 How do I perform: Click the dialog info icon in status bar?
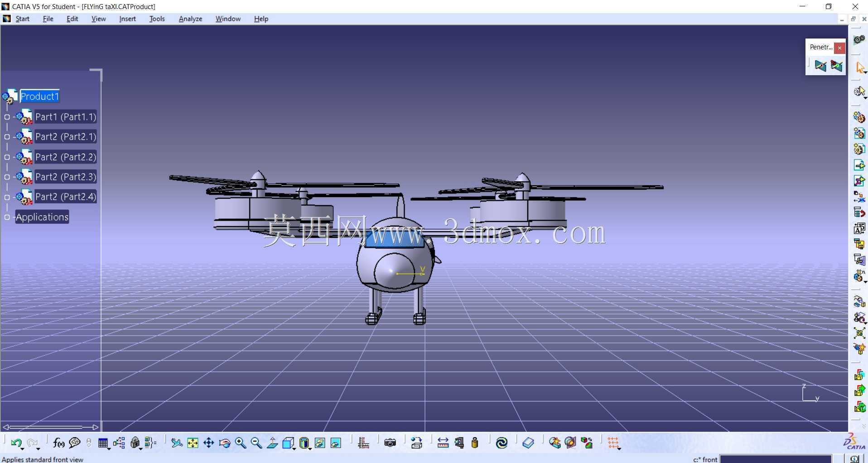(854, 458)
